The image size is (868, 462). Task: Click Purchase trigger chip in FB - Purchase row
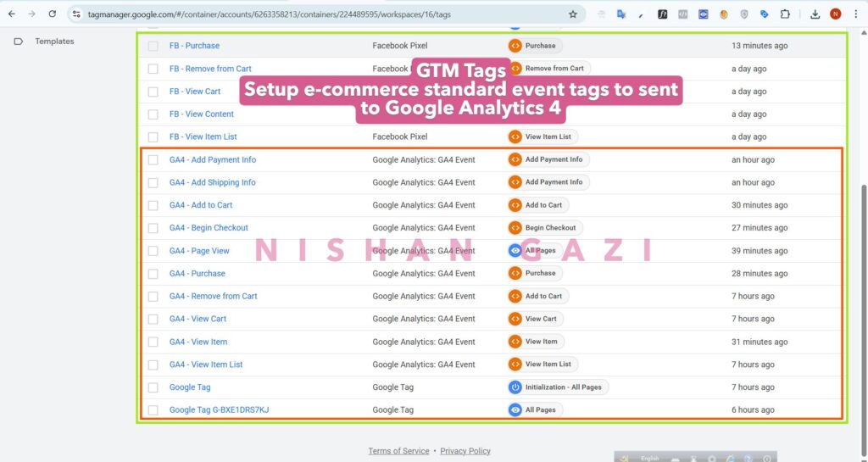pyautogui.click(x=535, y=46)
